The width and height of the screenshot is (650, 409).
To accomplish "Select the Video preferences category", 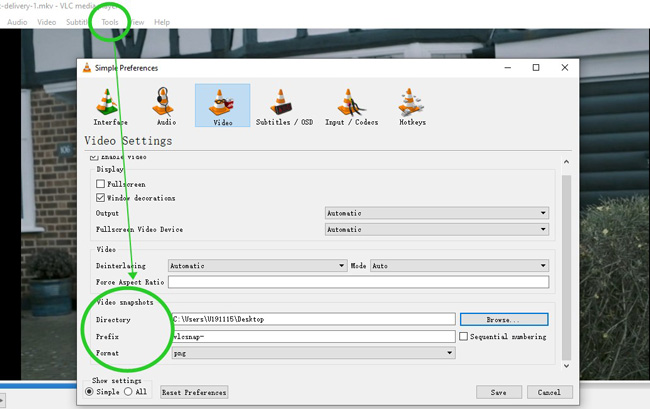I will tap(223, 105).
